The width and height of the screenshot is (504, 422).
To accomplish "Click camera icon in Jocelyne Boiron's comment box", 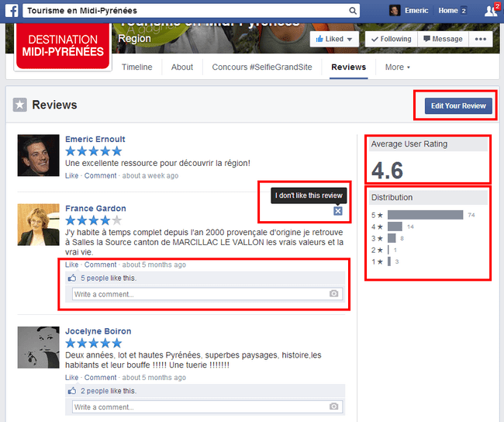I will click(x=333, y=406).
